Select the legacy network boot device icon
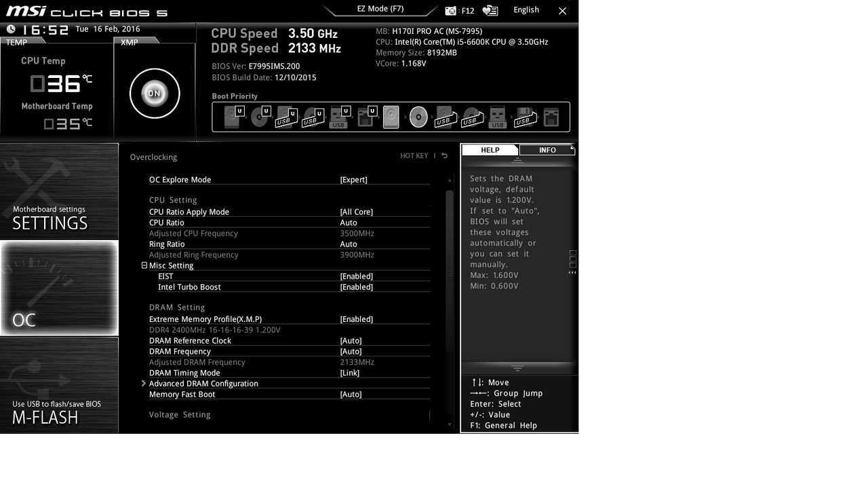Viewport: 868px width, 488px height. tap(551, 117)
